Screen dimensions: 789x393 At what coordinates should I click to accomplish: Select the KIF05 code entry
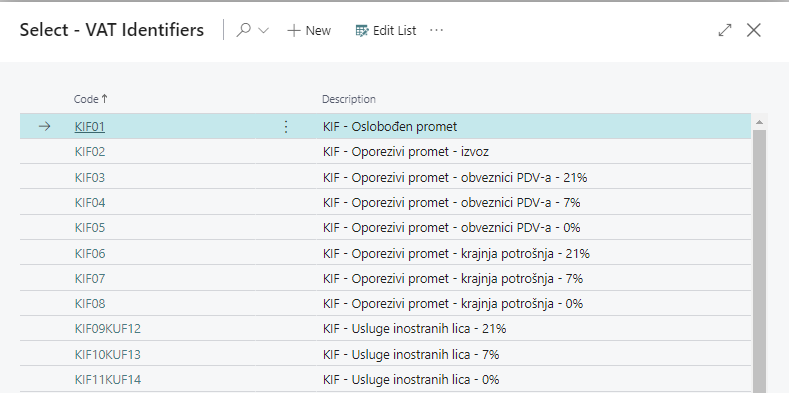(x=90, y=227)
